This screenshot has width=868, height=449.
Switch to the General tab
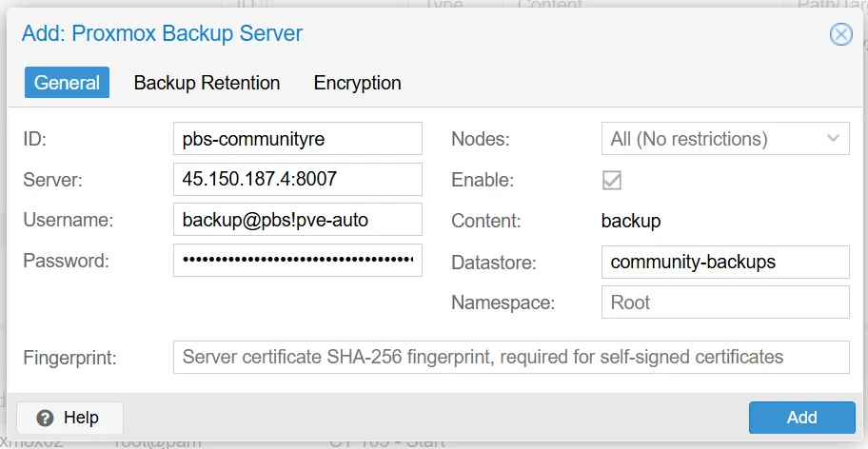click(x=67, y=83)
